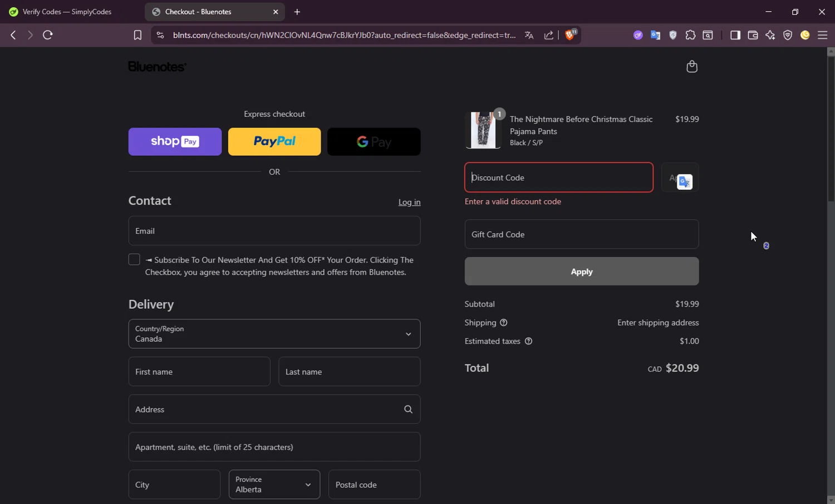Go back using browser back arrow

(x=13, y=35)
